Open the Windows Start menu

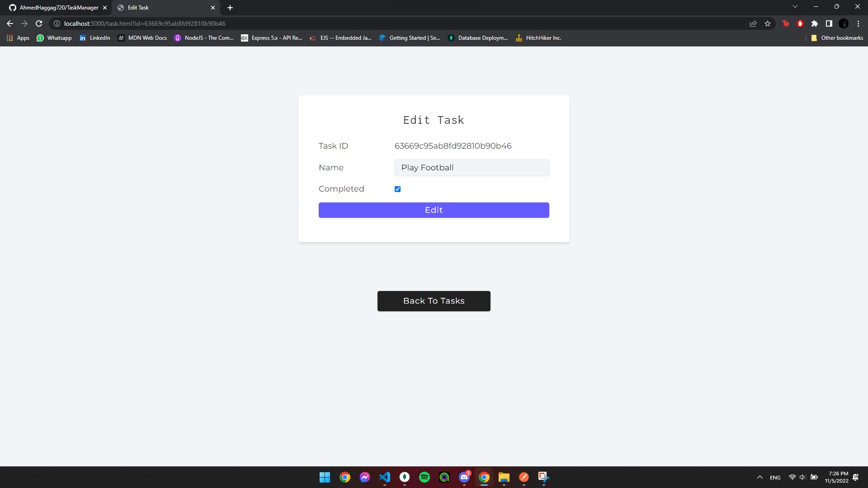point(325,477)
